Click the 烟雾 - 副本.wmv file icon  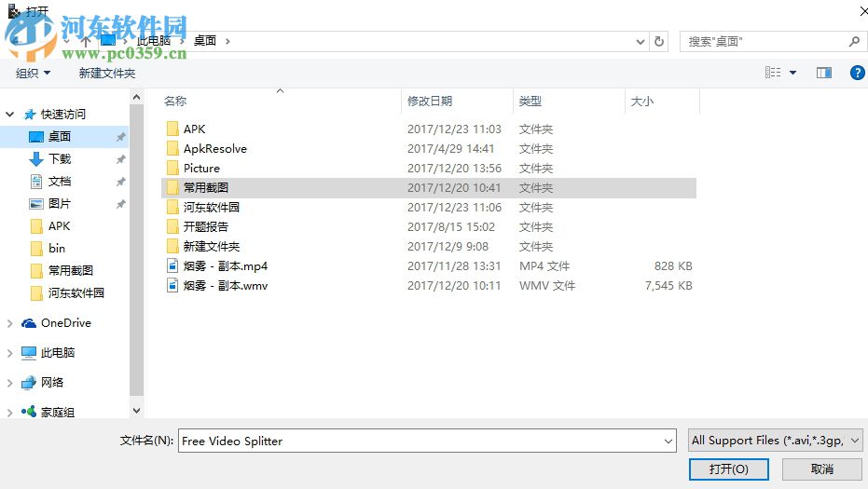(172, 285)
